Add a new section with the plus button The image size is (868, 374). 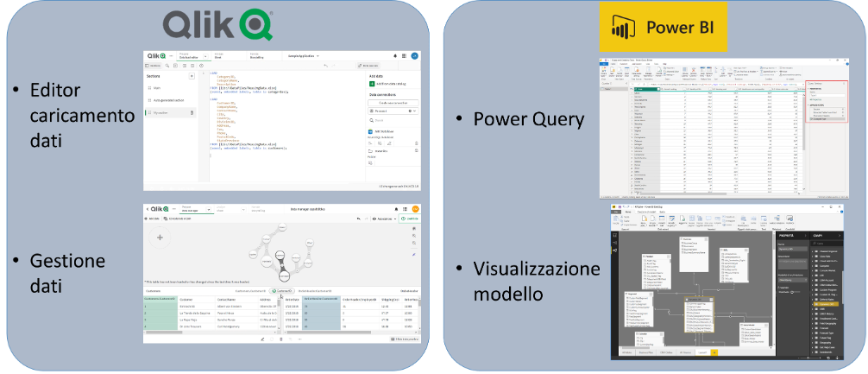pos(192,76)
